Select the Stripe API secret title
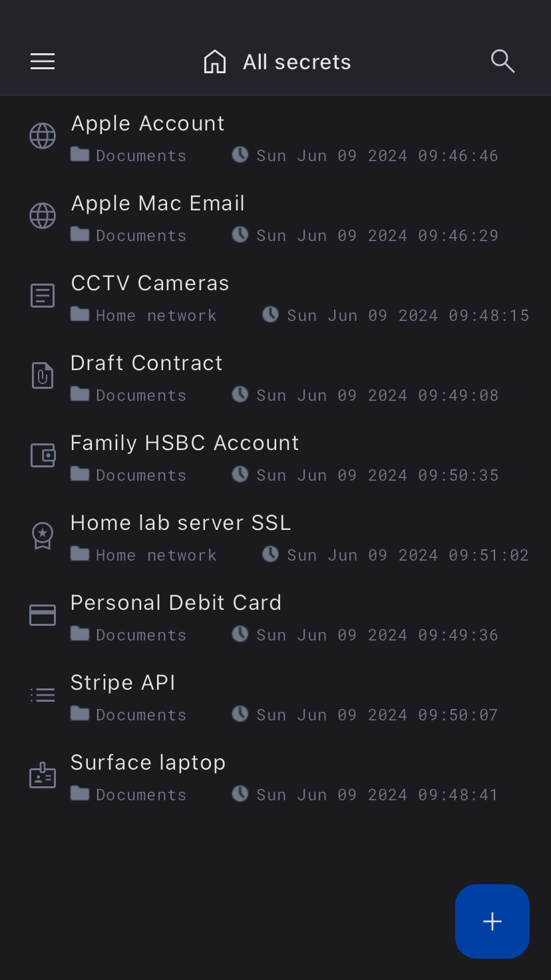Image resolution: width=551 pixels, height=980 pixels. tap(123, 682)
